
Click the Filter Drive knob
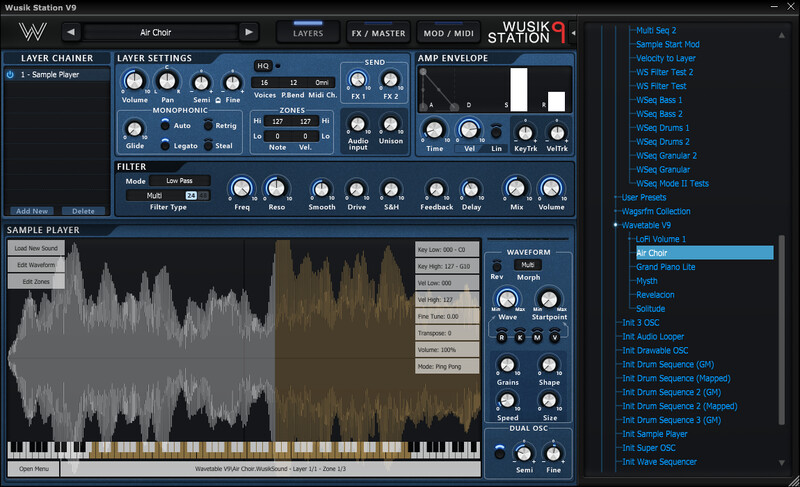click(356, 190)
